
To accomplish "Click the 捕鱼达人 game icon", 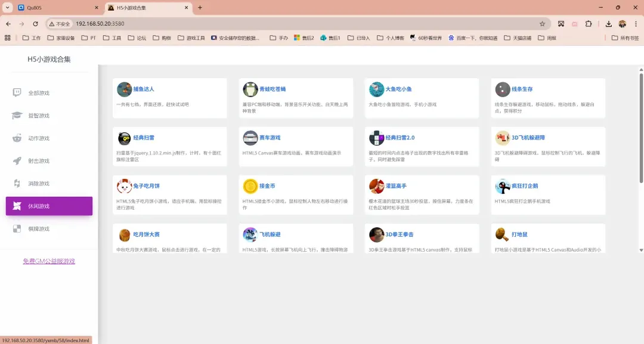I will [124, 89].
